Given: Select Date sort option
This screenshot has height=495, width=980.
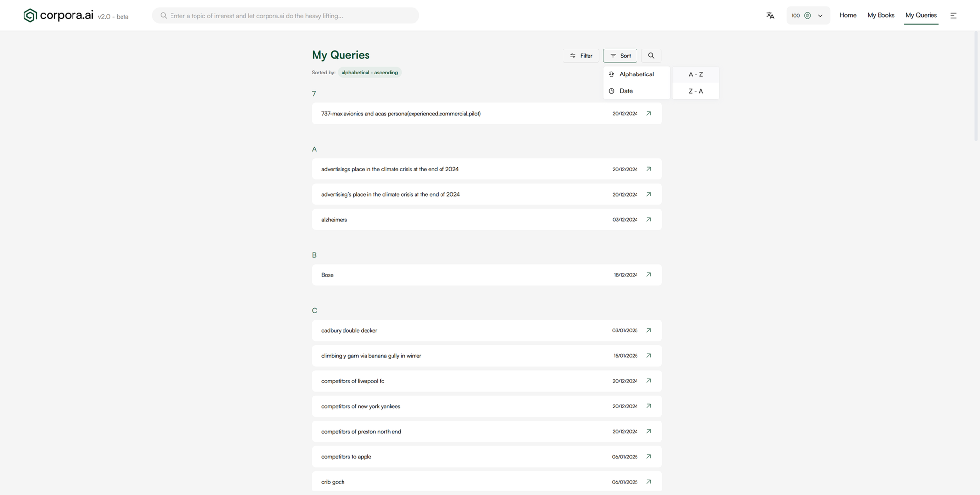Looking at the screenshot, I should [626, 91].
